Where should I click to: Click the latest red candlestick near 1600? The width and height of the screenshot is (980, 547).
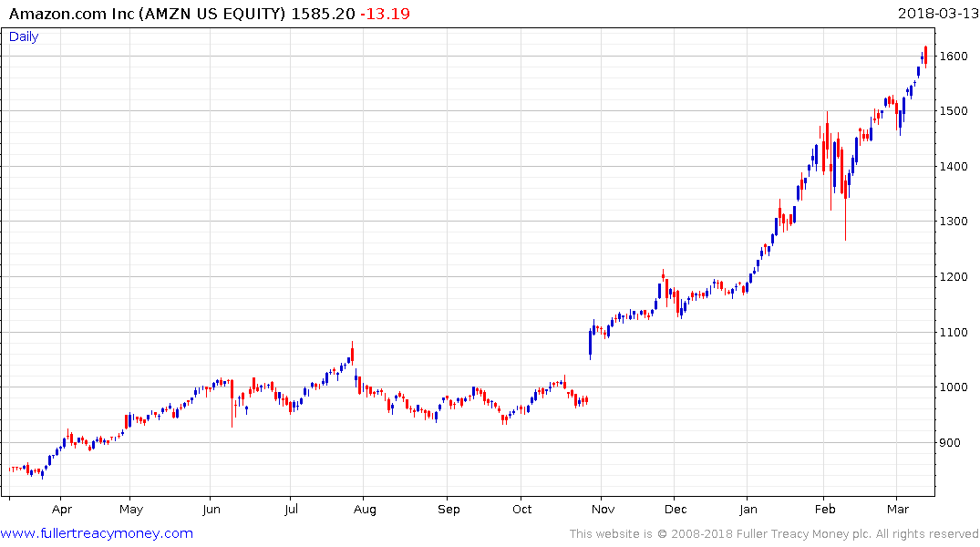coord(925,57)
